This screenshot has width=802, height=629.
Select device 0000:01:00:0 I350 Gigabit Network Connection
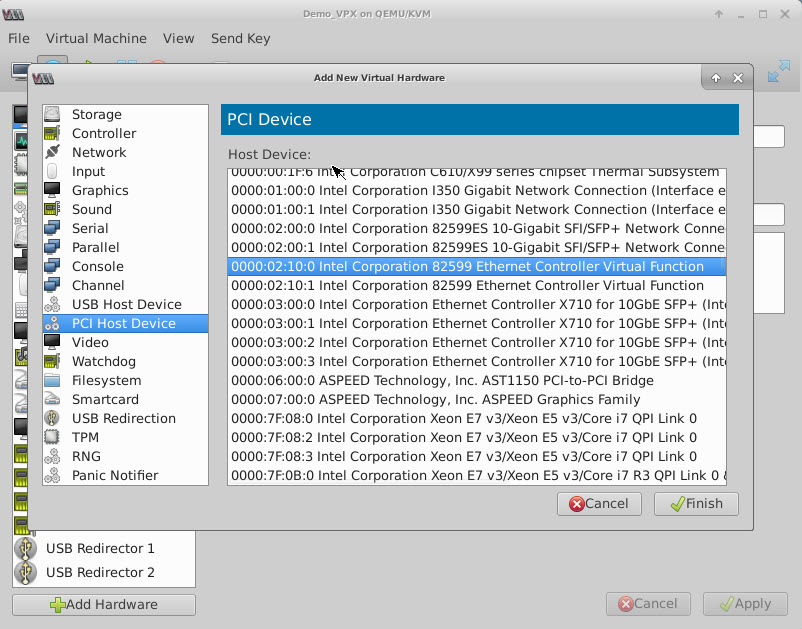point(477,190)
